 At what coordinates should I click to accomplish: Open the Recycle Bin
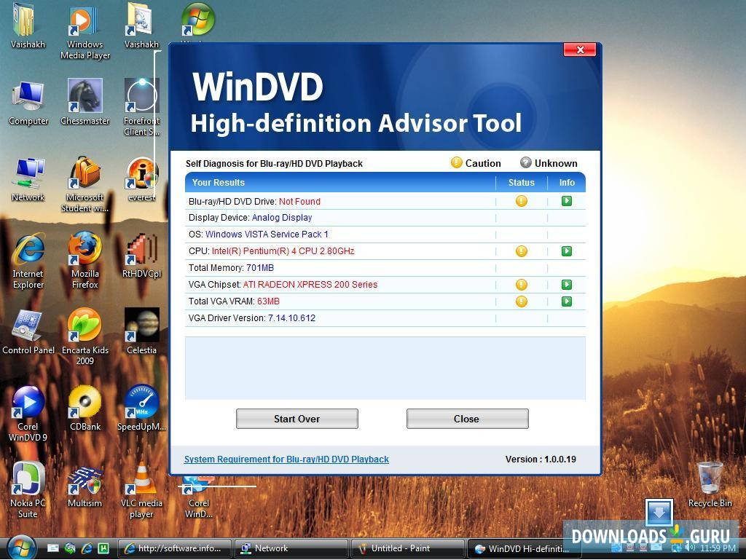[x=710, y=485]
